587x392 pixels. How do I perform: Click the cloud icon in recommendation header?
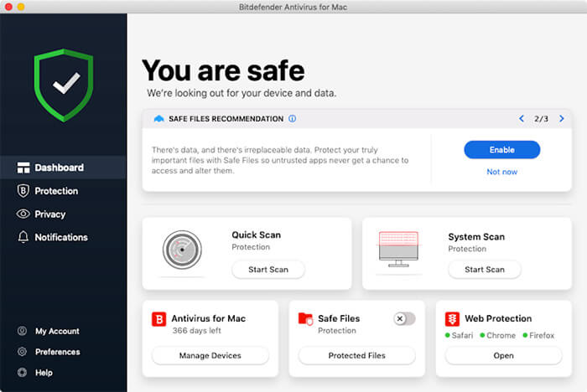[158, 119]
